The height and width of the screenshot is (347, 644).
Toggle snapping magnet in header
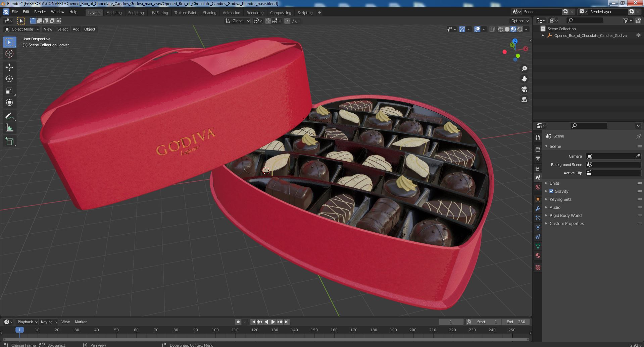[x=268, y=21]
